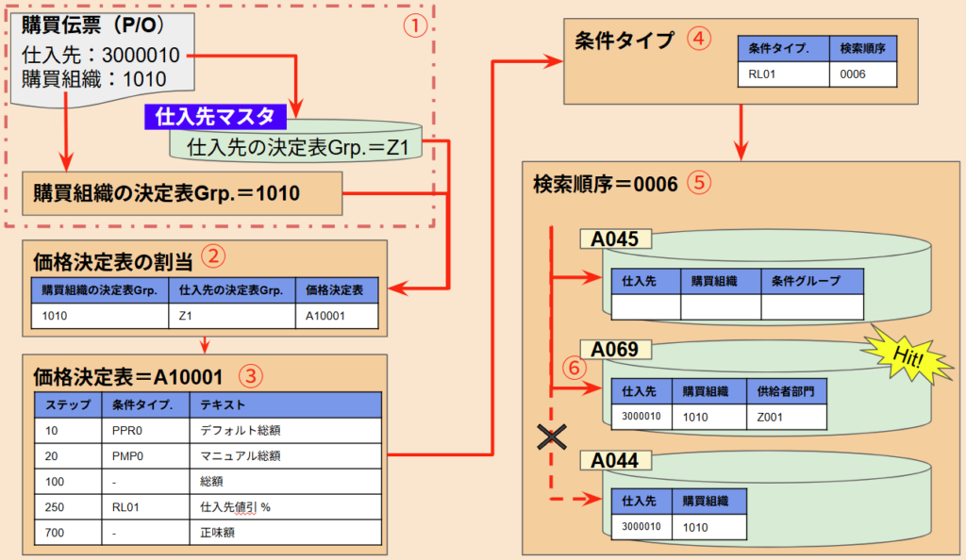Select 1010 cell in A069 table
This screenshot has height=560, width=966.
[x=709, y=417]
